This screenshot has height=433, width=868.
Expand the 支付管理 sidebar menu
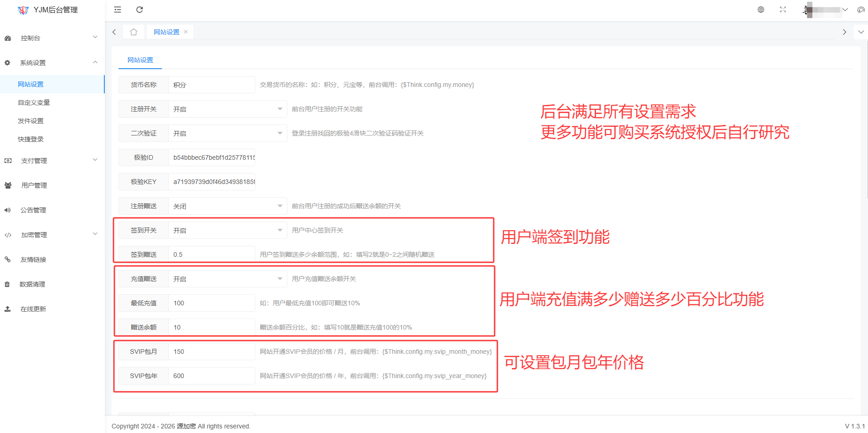pos(52,161)
